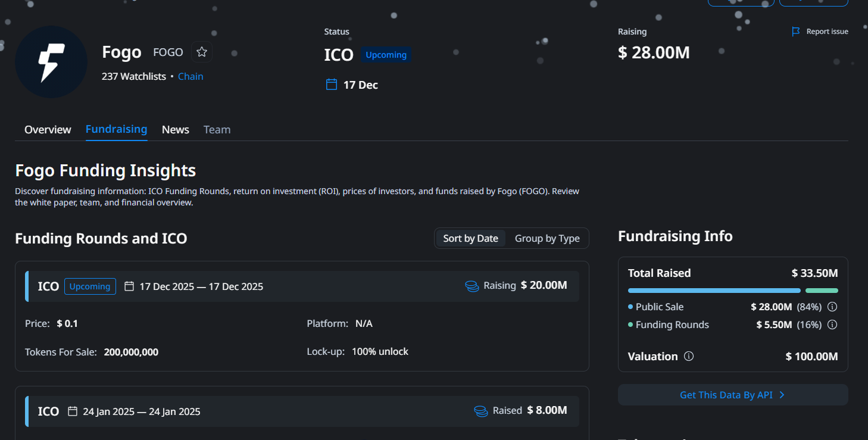This screenshot has height=440, width=868.
Task: Select the Fundraising tab
Action: tap(116, 129)
